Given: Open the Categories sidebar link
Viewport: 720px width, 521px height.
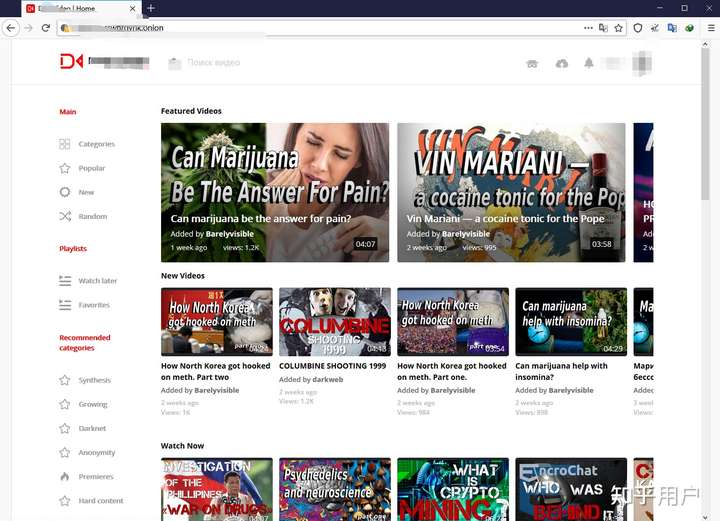Looking at the screenshot, I should tap(96, 144).
